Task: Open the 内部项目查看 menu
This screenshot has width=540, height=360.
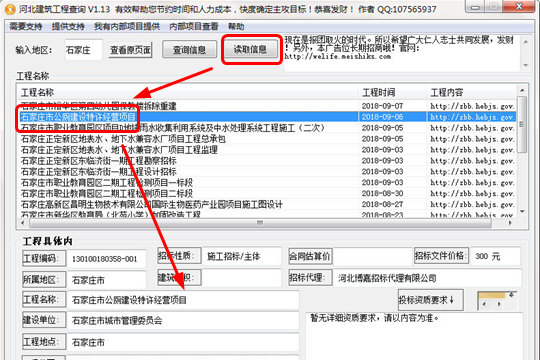Action: 194,27
